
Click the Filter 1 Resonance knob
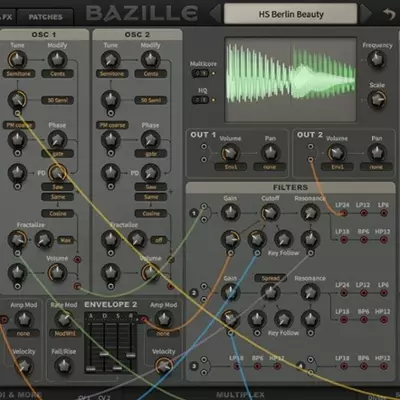[x=310, y=213]
